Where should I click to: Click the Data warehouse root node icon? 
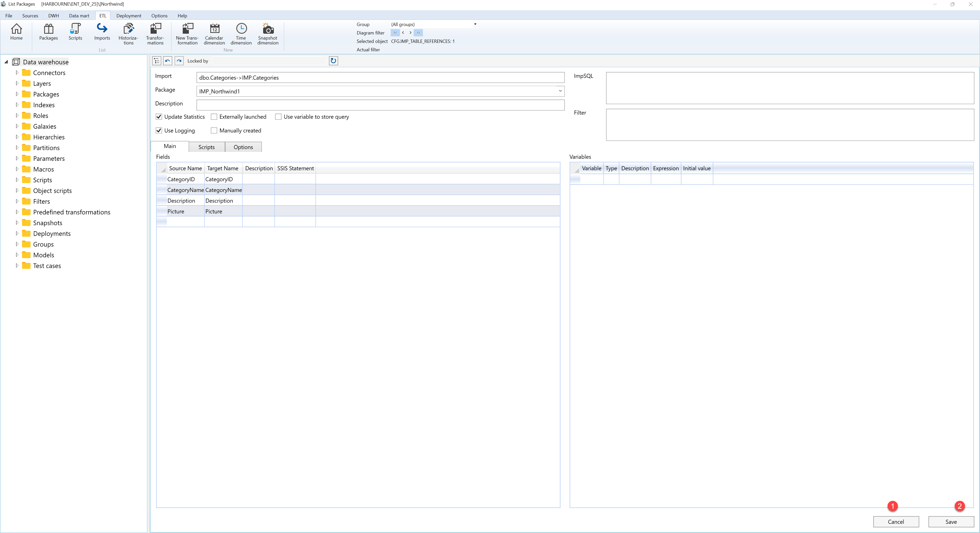pyautogui.click(x=16, y=62)
